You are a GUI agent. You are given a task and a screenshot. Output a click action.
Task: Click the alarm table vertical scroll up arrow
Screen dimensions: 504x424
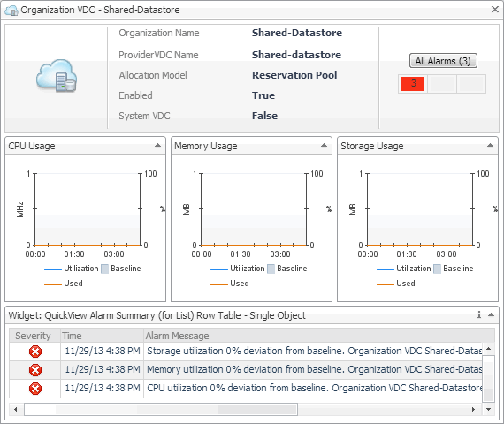pyautogui.click(x=489, y=349)
